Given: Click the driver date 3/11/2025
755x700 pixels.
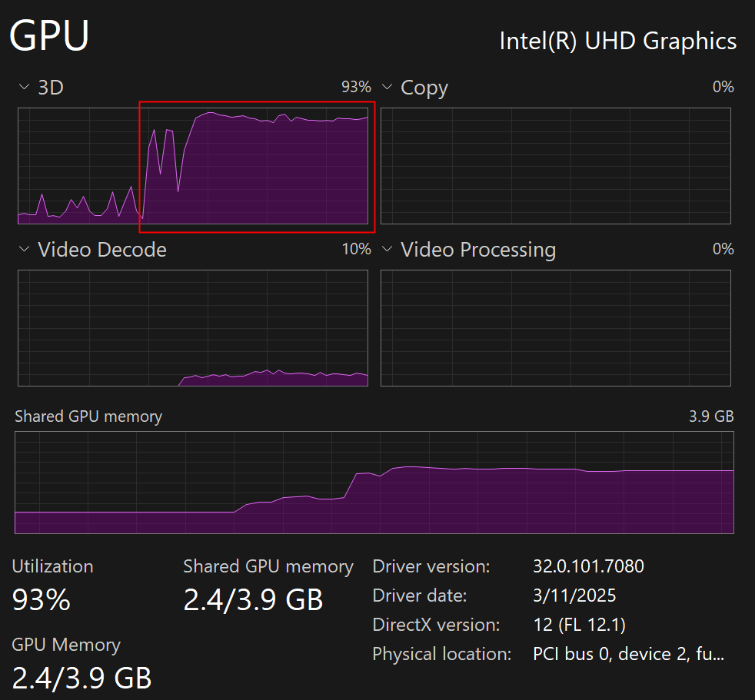Looking at the screenshot, I should point(574,595).
